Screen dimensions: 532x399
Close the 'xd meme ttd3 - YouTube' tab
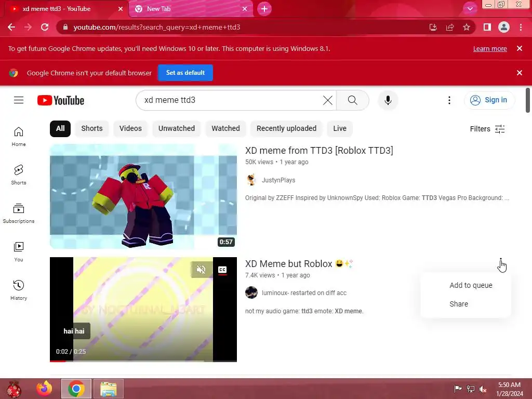[120, 9]
